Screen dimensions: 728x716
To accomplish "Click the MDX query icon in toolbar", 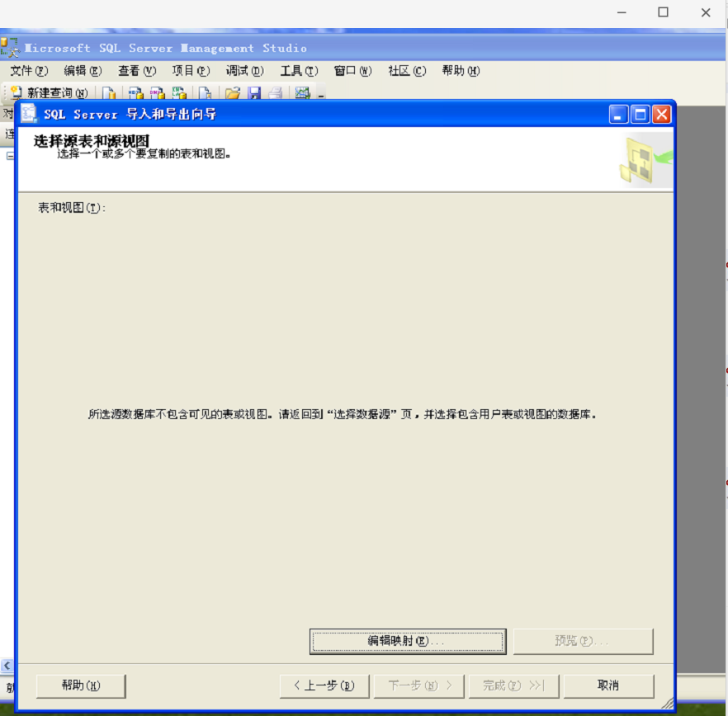I will tap(135, 93).
